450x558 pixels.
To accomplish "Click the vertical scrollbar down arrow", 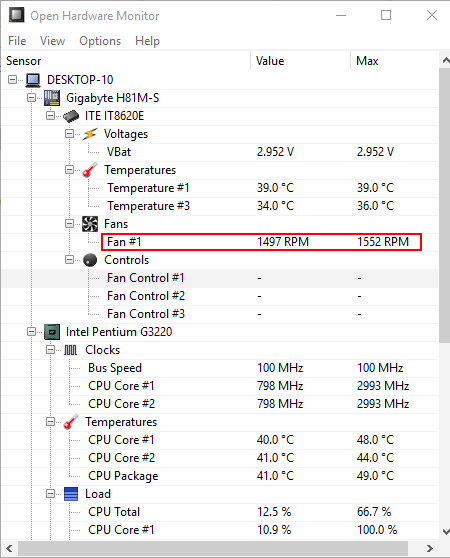I will click(445, 532).
